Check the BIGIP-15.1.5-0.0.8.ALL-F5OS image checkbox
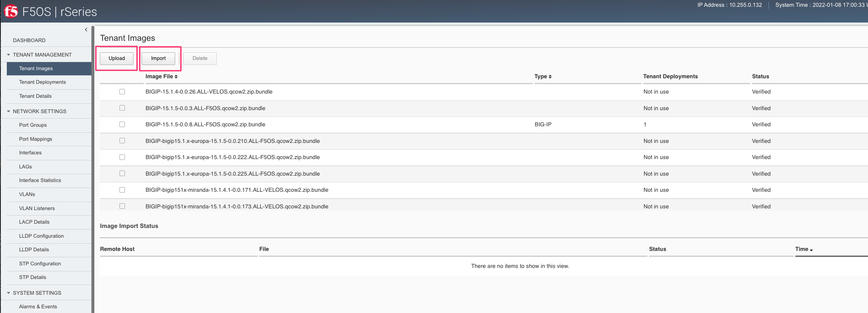This screenshot has height=313, width=868. (122, 124)
